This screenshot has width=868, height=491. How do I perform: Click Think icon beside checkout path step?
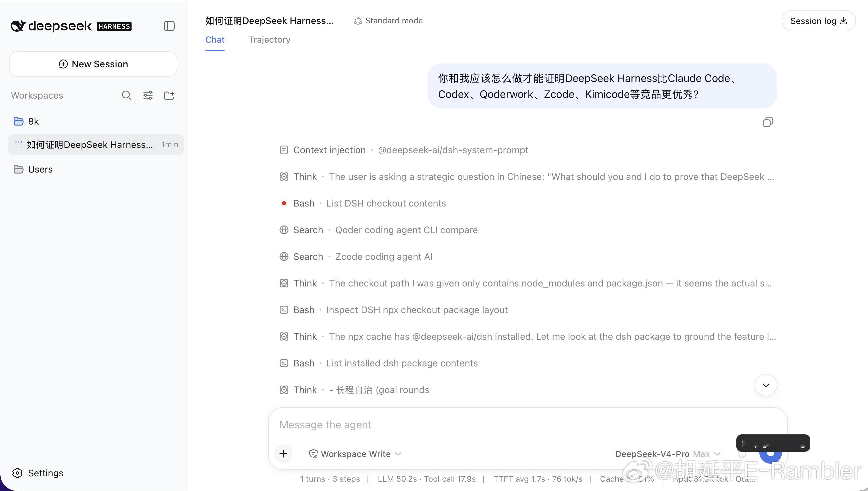click(284, 283)
